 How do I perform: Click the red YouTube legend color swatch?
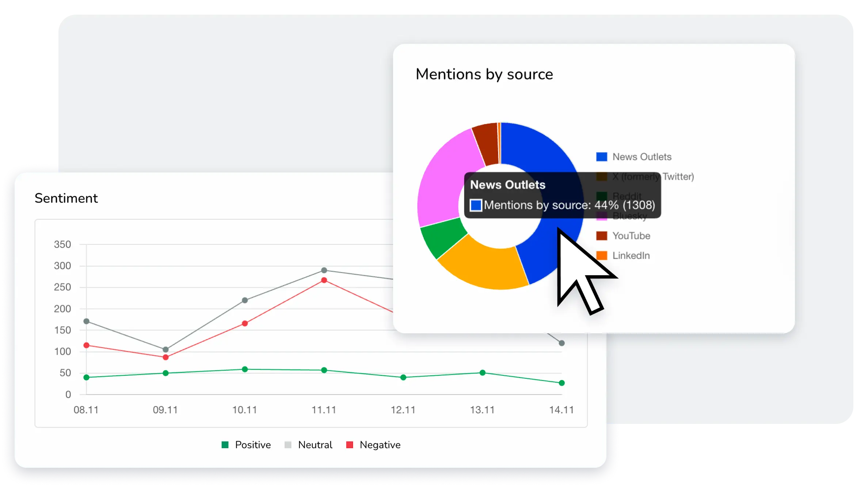coord(601,236)
